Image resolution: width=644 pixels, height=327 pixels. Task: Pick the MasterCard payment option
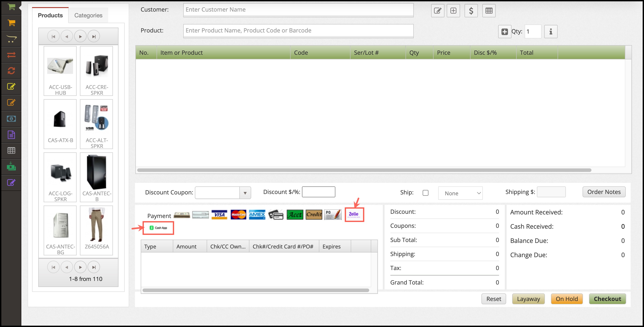click(x=238, y=215)
